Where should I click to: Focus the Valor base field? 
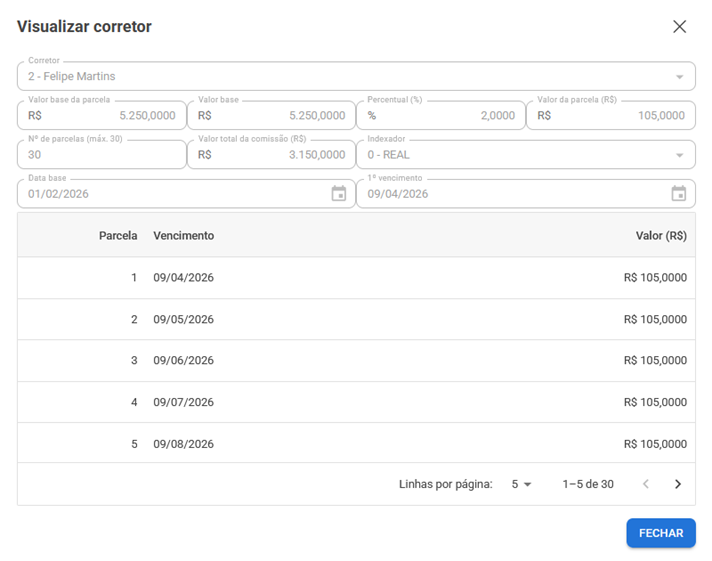tap(272, 115)
